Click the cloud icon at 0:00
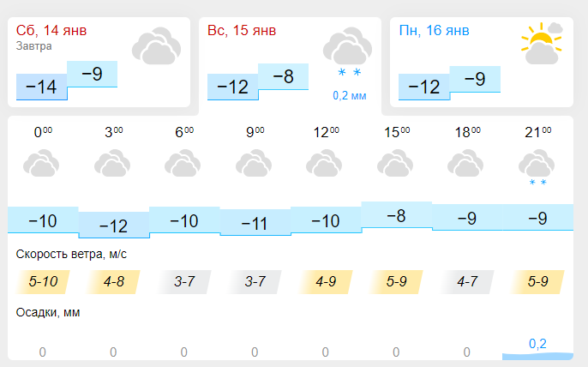The height and width of the screenshot is (367, 588). click(x=41, y=163)
